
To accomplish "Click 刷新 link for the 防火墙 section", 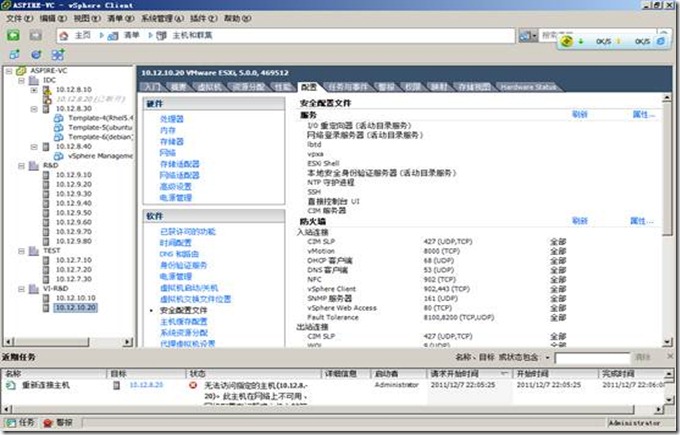I will pyautogui.click(x=579, y=221).
